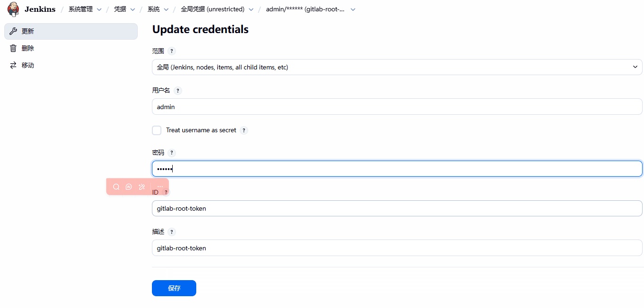This screenshot has width=644, height=308.
Task: Click the 用户名 input field
Action: pyautogui.click(x=397, y=107)
